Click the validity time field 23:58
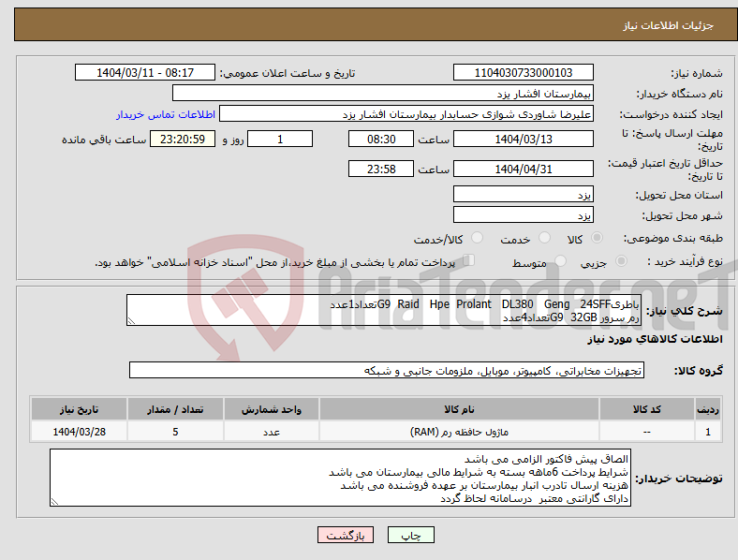 381,169
